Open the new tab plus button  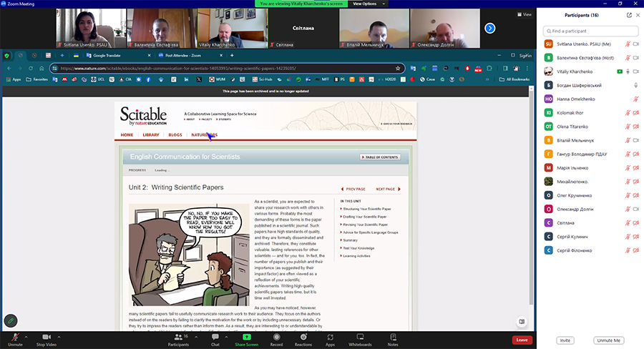(232, 56)
